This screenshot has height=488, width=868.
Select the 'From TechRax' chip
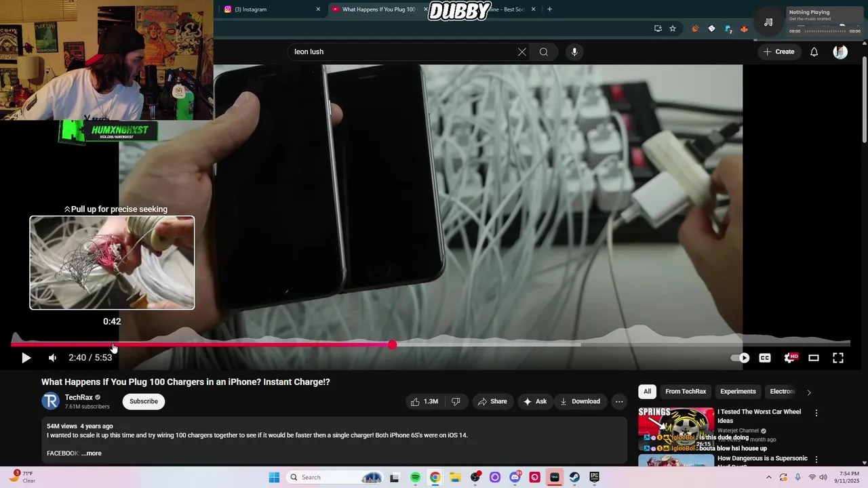point(686,391)
